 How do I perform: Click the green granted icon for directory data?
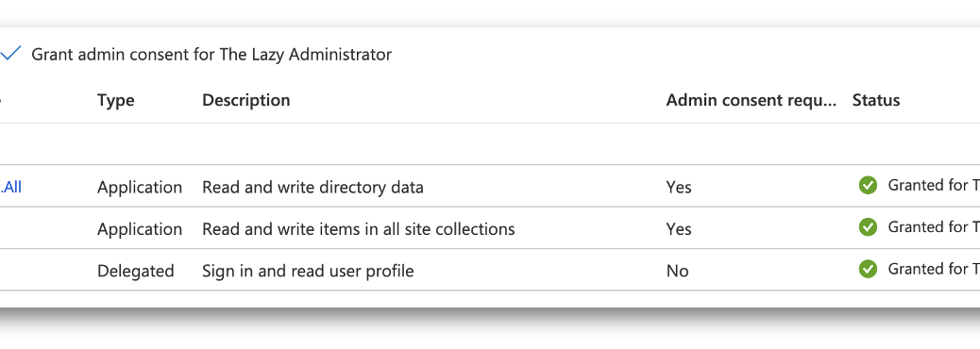click(x=868, y=186)
